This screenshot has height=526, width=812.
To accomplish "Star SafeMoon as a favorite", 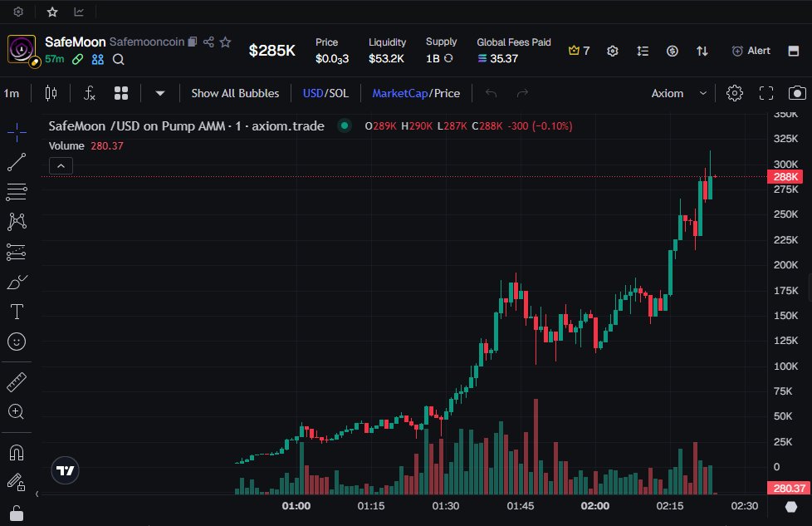I will point(225,42).
